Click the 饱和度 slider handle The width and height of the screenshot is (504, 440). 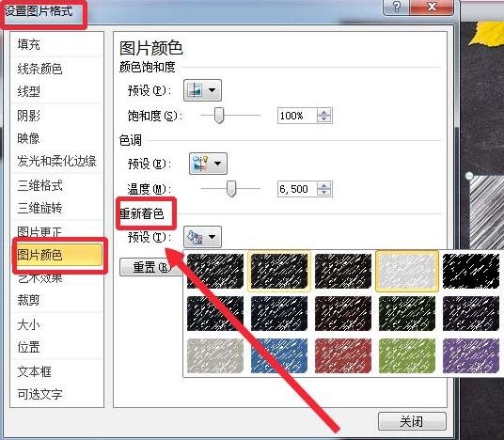pyautogui.click(x=219, y=116)
